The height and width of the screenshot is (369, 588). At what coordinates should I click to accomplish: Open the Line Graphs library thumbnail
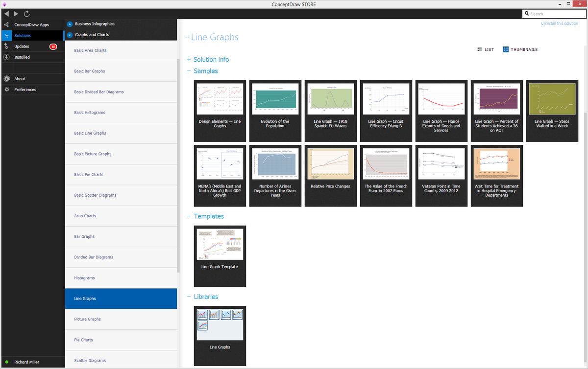pos(220,336)
